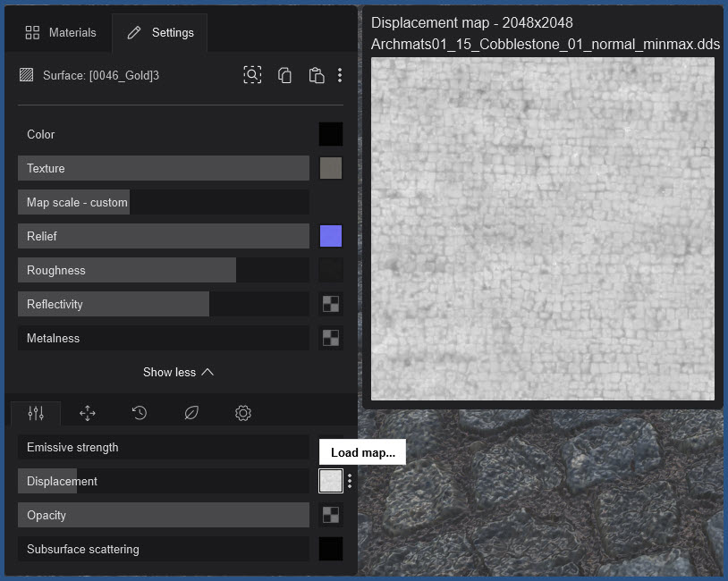Switch to the Settings tab
This screenshot has width=728, height=581.
point(160,32)
